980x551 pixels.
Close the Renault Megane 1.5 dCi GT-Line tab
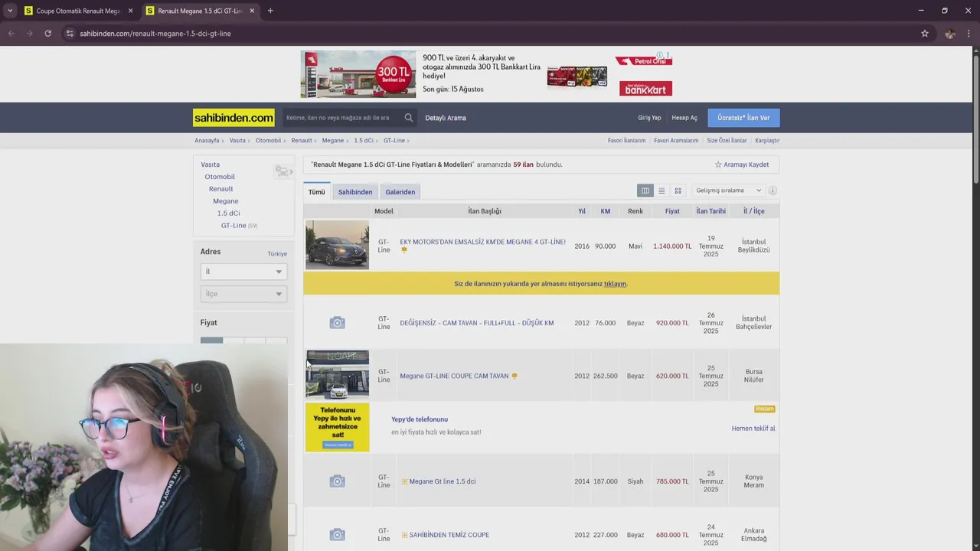pyautogui.click(x=252, y=11)
